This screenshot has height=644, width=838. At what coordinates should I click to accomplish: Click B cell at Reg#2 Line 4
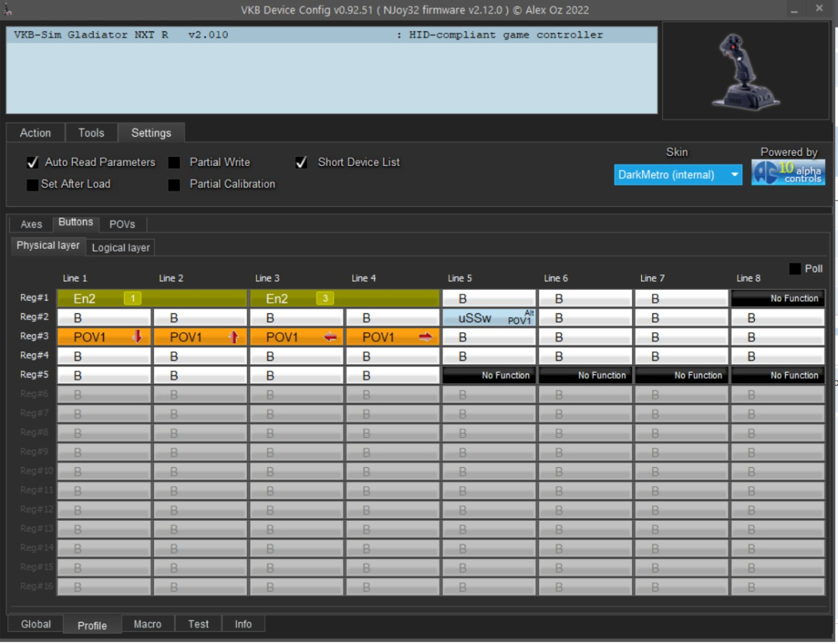tap(393, 318)
